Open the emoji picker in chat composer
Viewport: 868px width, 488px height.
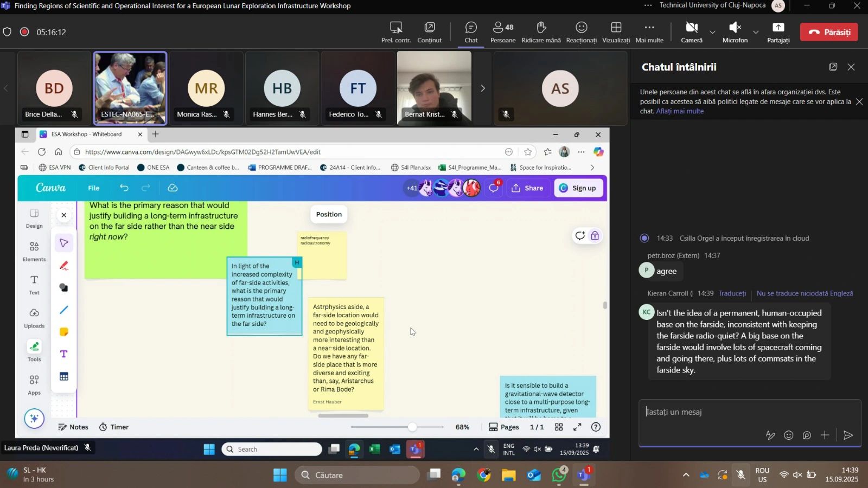(x=789, y=435)
